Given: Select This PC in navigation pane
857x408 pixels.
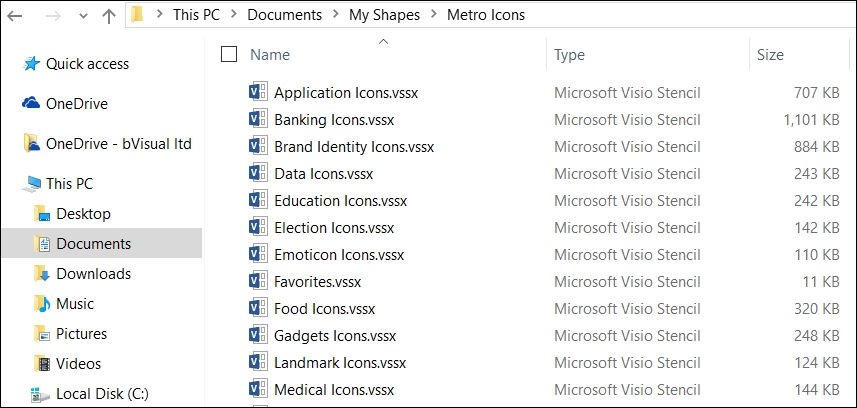Looking at the screenshot, I should [x=69, y=184].
